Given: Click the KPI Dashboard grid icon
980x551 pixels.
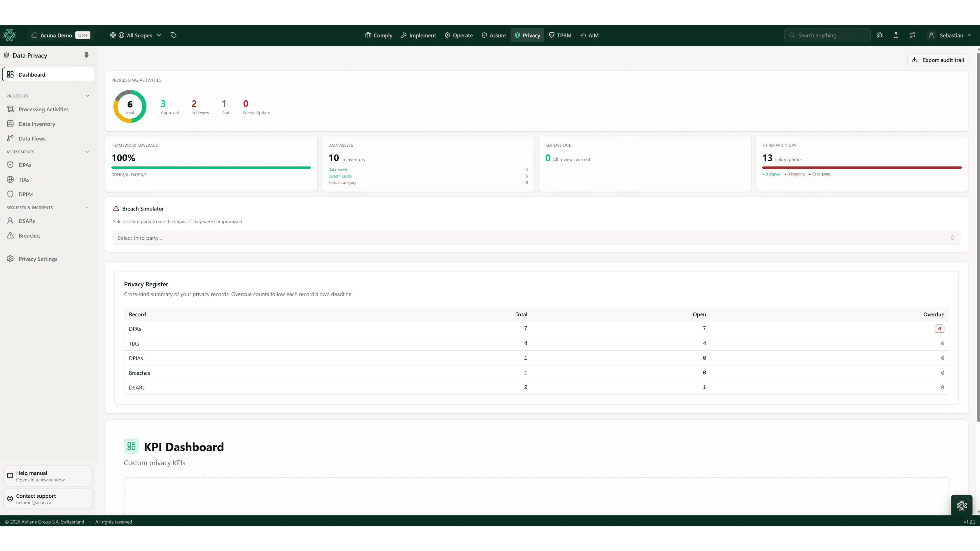Looking at the screenshot, I should (x=131, y=446).
